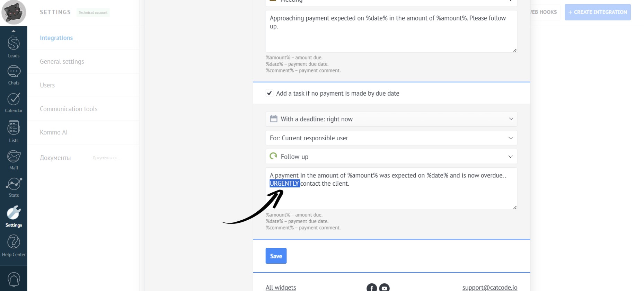Expand the Follow-up task type dropdown
The width and height of the screenshot is (644, 291).
(x=391, y=157)
